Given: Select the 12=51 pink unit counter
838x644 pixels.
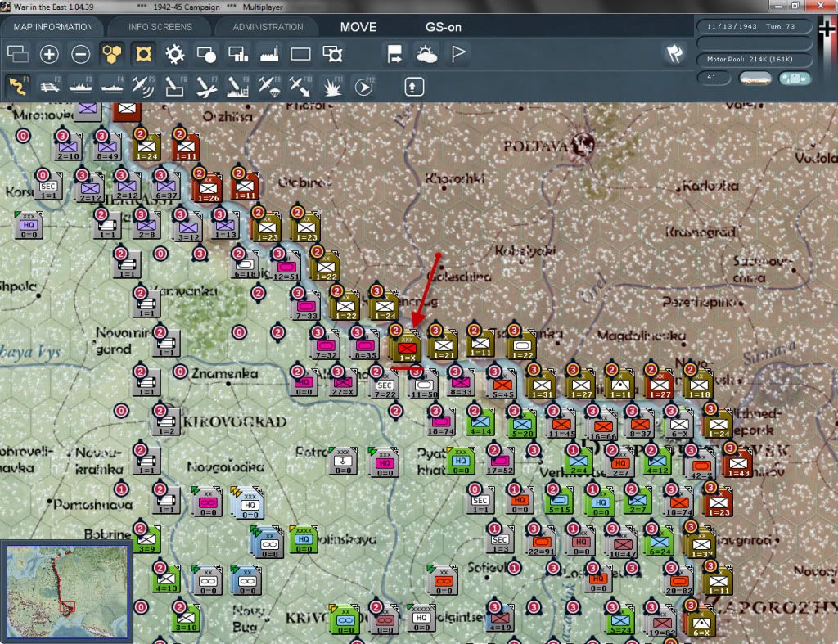Looking at the screenshot, I should pyautogui.click(x=286, y=268).
